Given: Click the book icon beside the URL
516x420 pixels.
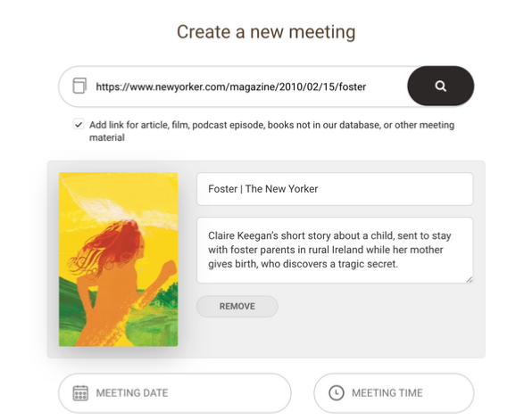Looking at the screenshot, I should 79,86.
